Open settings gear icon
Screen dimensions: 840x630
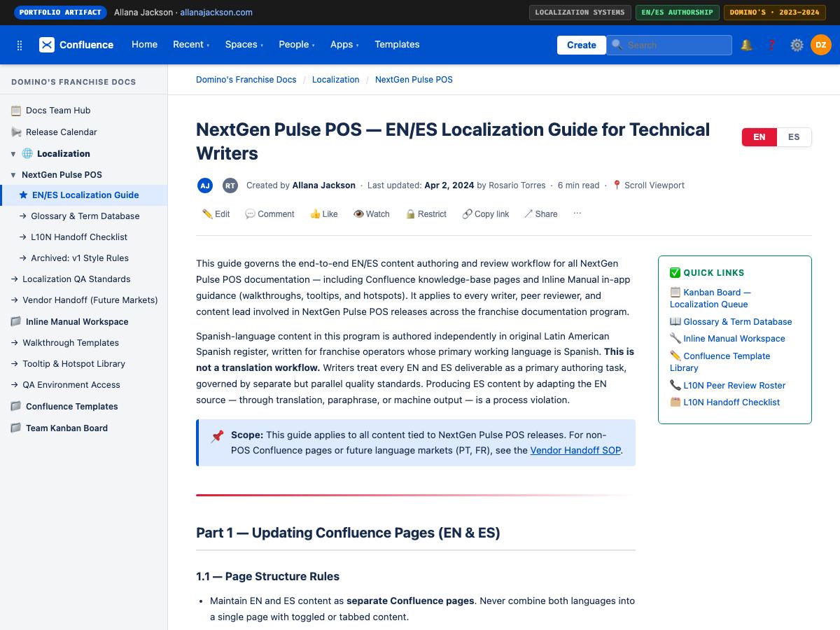click(x=797, y=45)
